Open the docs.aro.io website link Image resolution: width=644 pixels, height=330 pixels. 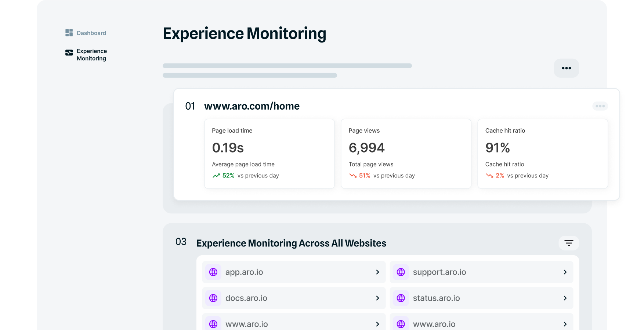(246, 298)
